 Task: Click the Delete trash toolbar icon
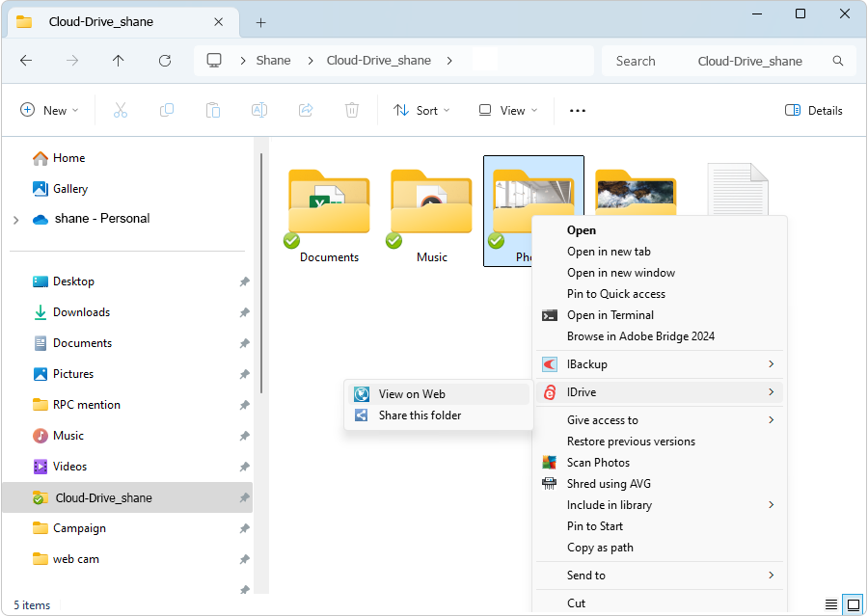pos(352,110)
